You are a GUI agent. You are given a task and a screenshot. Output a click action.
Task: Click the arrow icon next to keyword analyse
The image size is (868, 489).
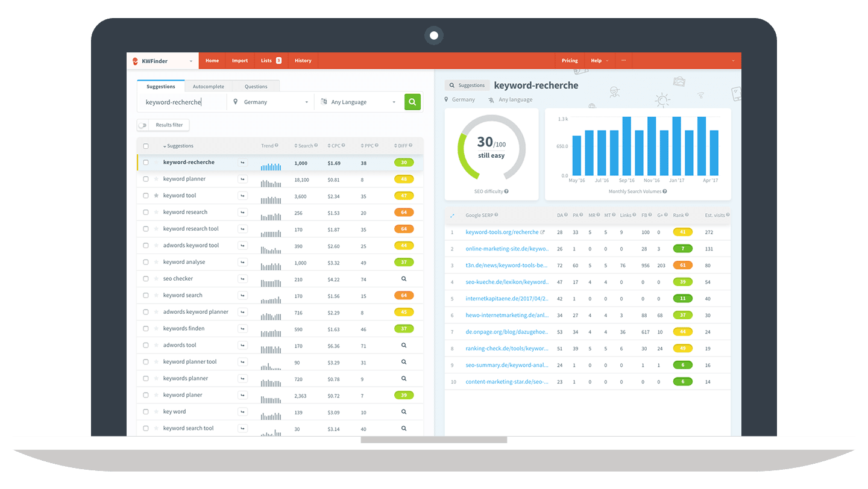[242, 262]
